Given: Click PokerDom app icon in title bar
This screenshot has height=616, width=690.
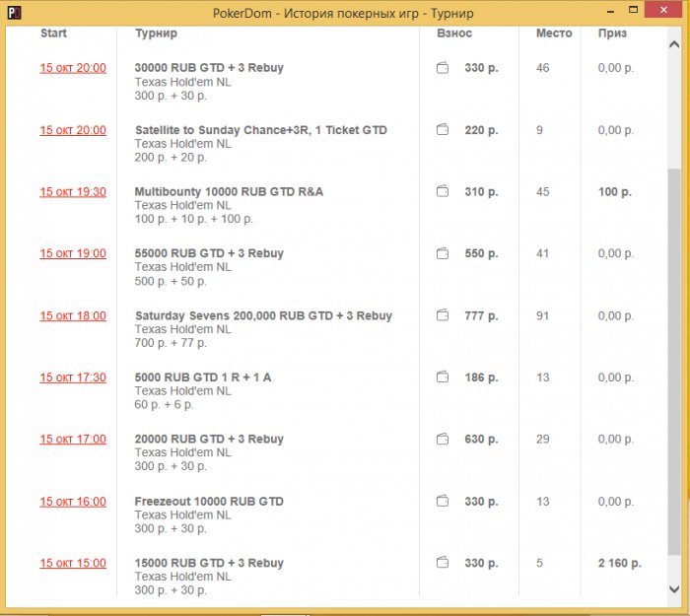Looking at the screenshot, I should click(x=14, y=12).
